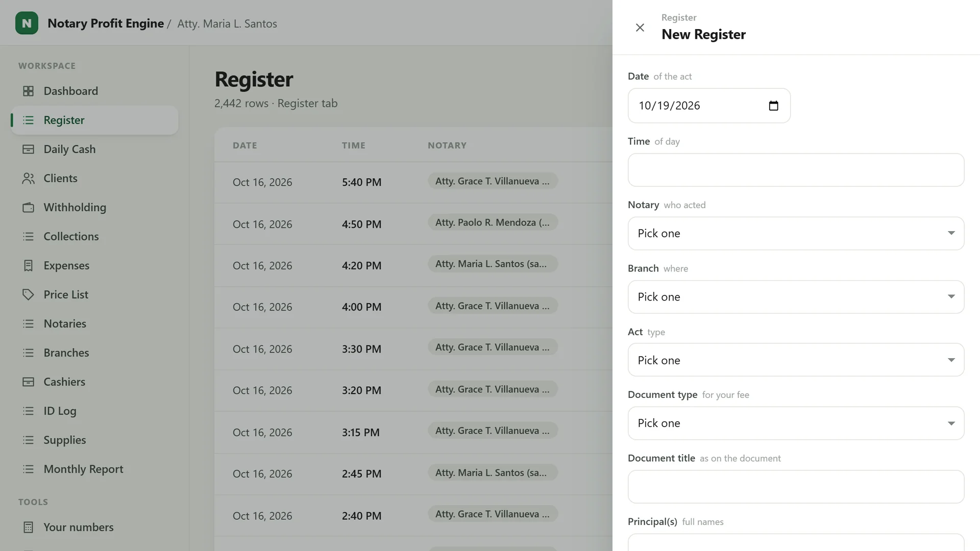Click the Principal(s) full names field

point(796,542)
